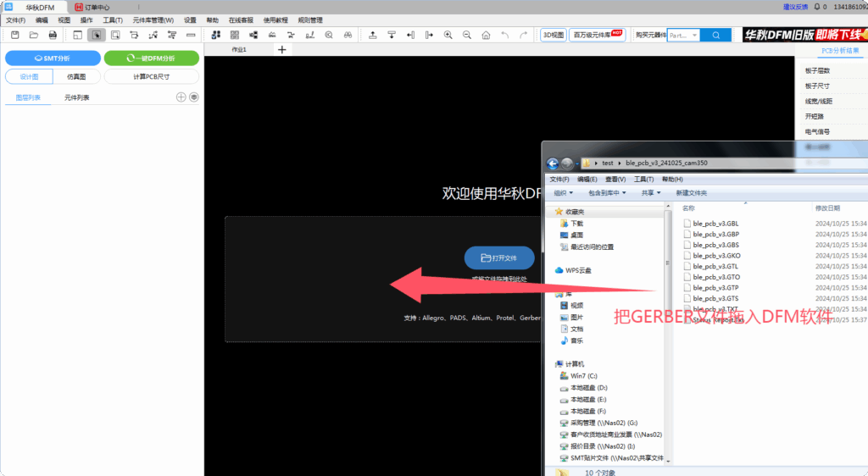Switch to the 仿真图 view toggle
Screen dimensions: 868x476
click(76, 76)
